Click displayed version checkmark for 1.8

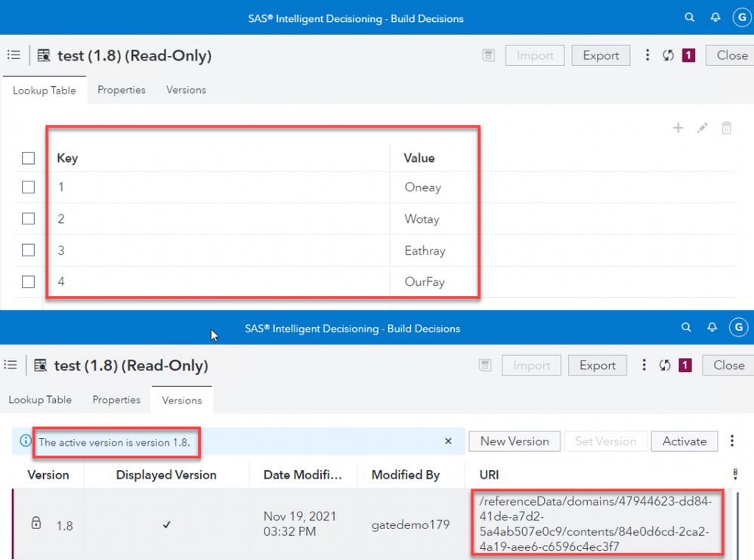click(x=166, y=524)
